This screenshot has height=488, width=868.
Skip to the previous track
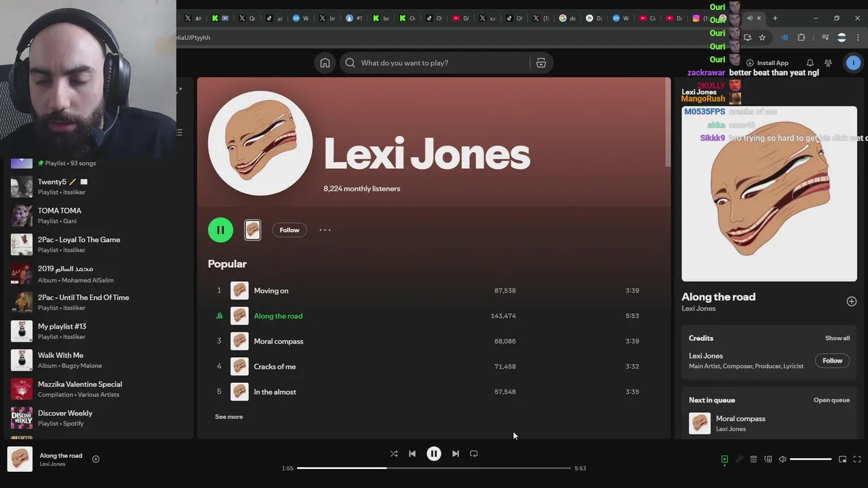(x=412, y=453)
